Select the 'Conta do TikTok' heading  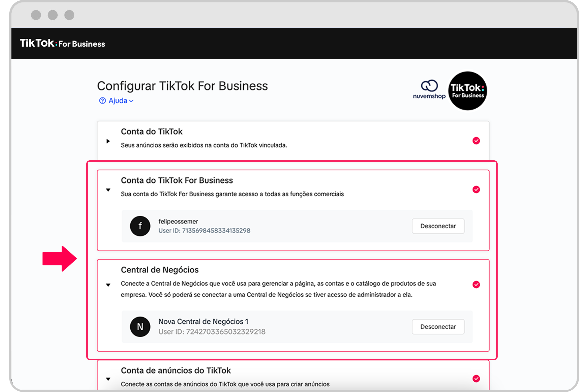(152, 131)
